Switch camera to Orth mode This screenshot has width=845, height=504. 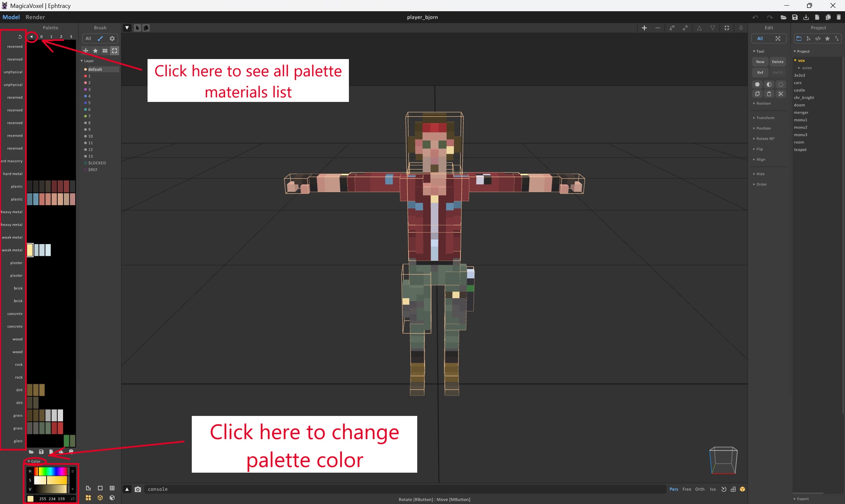tap(699, 489)
